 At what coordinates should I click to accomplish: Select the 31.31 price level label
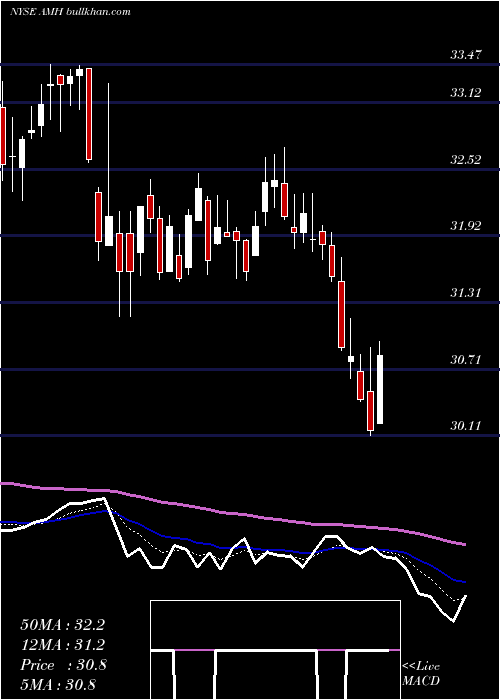tap(466, 293)
